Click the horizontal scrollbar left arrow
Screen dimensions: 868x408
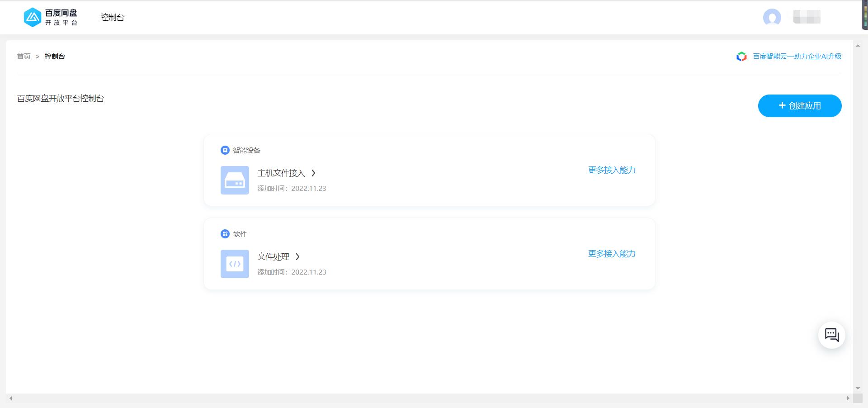[x=11, y=399]
